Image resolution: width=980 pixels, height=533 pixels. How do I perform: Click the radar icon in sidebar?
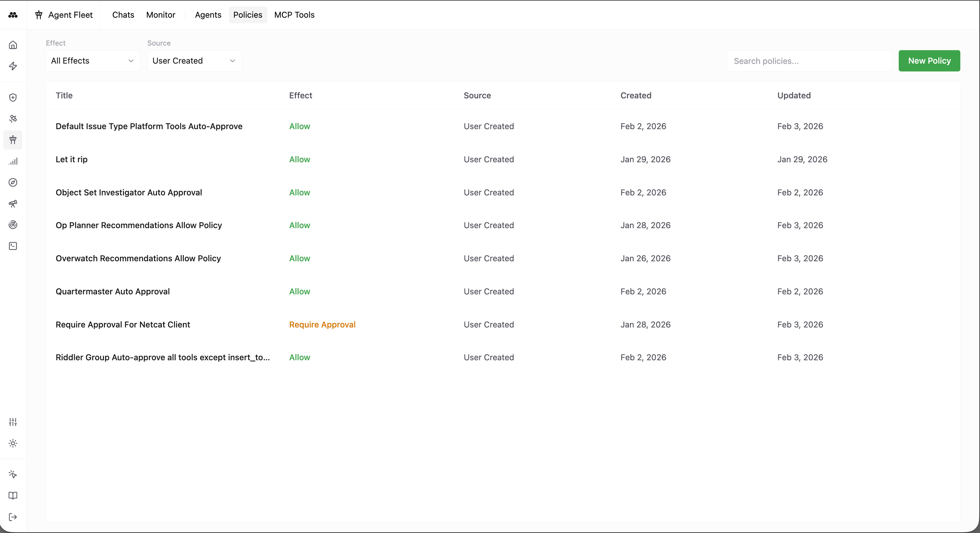[13, 225]
